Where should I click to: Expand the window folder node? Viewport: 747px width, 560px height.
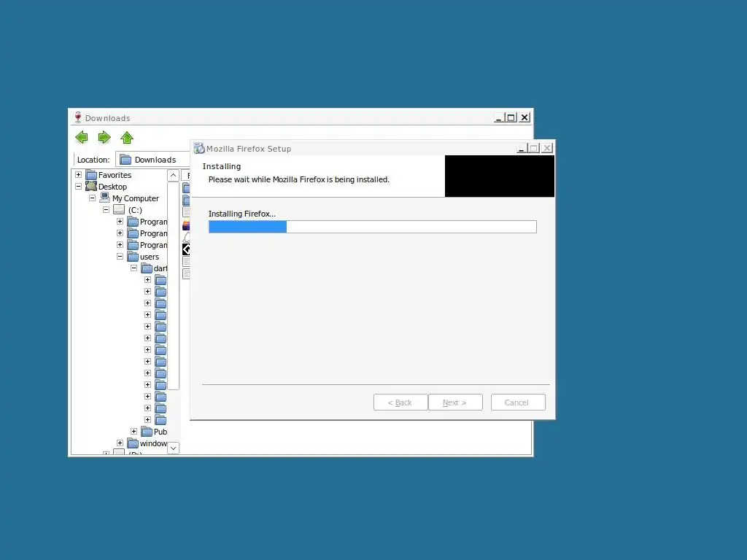pyautogui.click(x=120, y=443)
